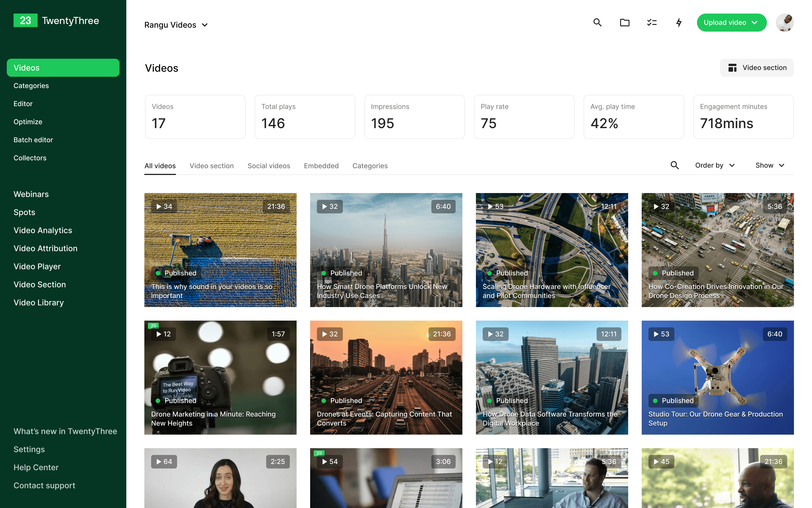This screenshot has width=812, height=508.
Task: Open the user profile avatar
Action: (784, 23)
